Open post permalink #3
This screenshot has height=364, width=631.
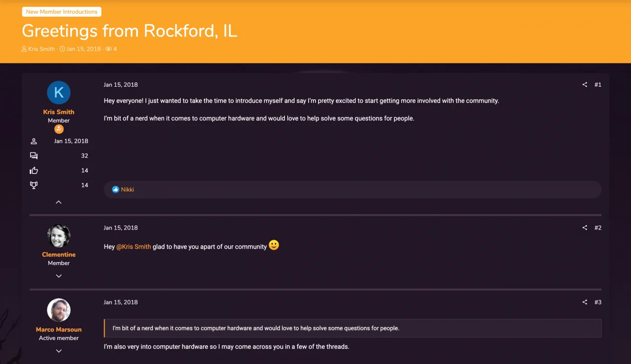(x=597, y=302)
